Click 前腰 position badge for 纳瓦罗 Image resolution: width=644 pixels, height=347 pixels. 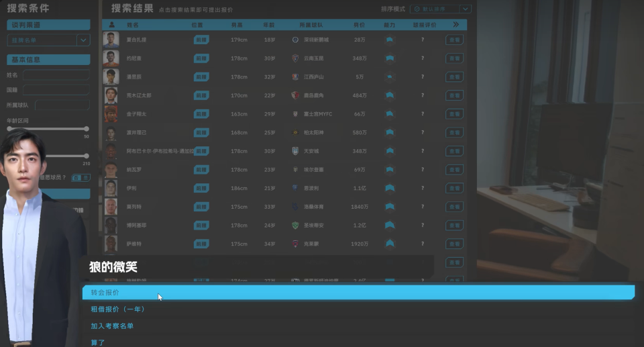[x=201, y=169]
